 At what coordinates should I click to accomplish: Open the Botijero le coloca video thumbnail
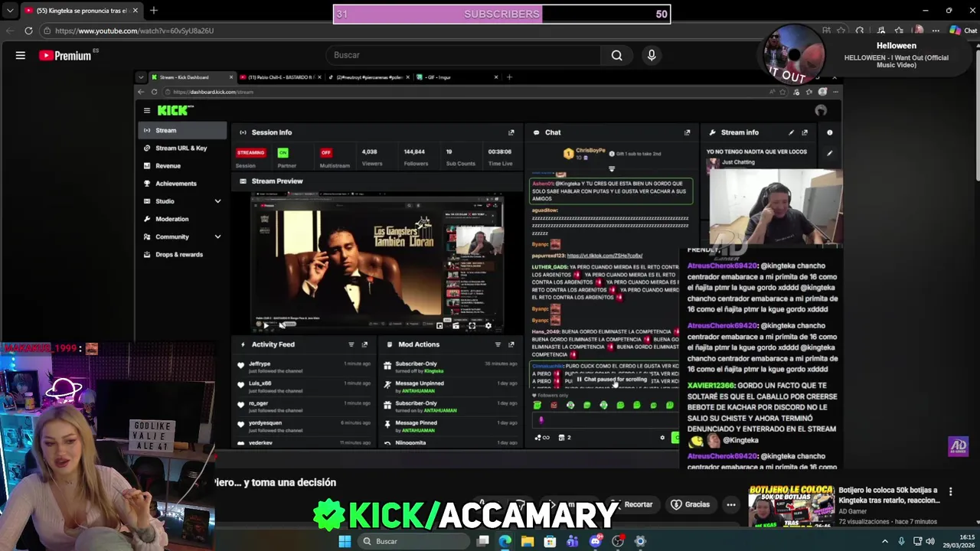(x=791, y=505)
